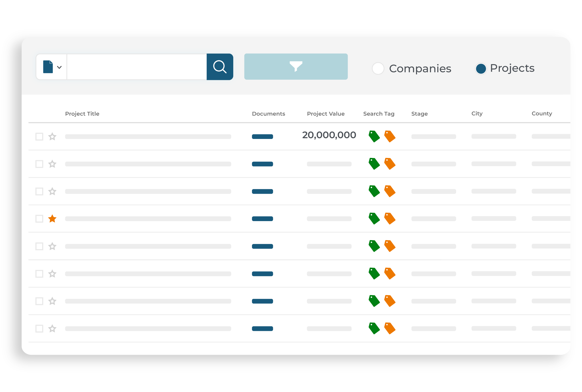Click the green tag in the 20,000,000 row
The height and width of the screenshot is (392, 582).
pyautogui.click(x=374, y=136)
